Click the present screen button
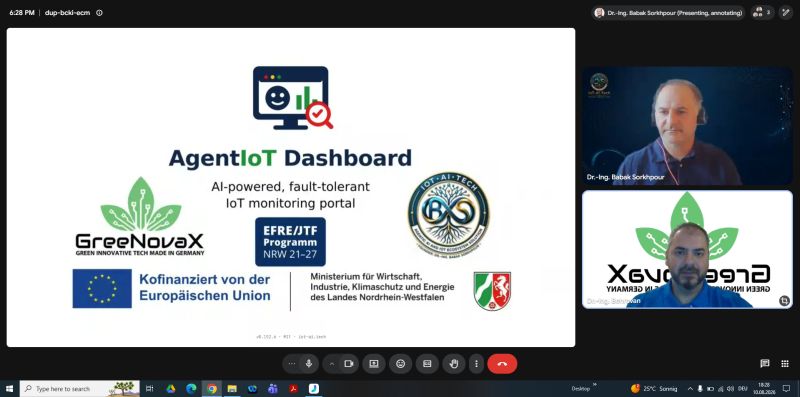 point(374,364)
